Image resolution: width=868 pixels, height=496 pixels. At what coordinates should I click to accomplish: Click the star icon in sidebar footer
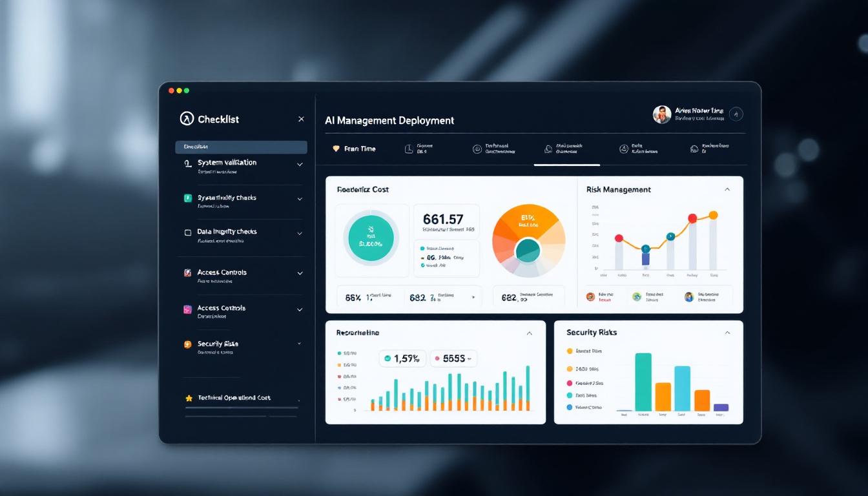coord(189,398)
